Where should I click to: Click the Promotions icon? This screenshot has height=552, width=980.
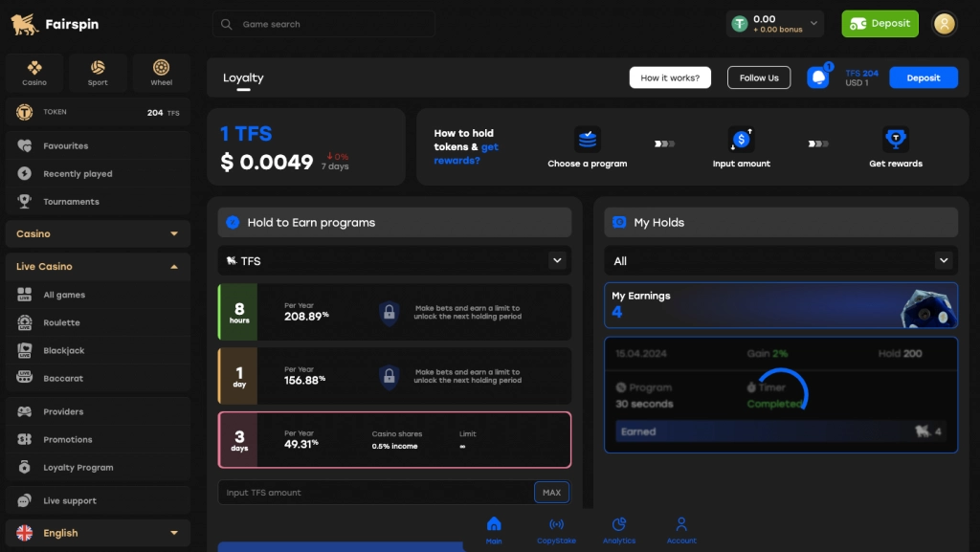click(24, 439)
